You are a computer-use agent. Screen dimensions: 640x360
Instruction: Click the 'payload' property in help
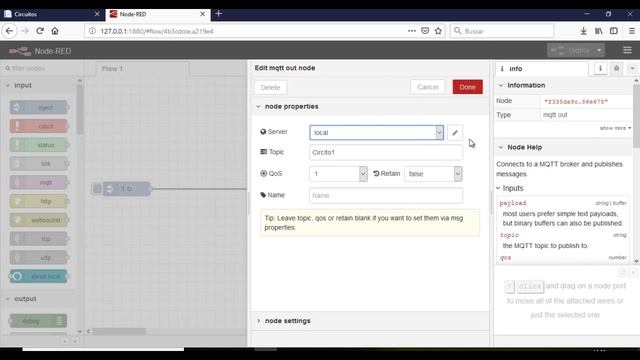point(513,203)
